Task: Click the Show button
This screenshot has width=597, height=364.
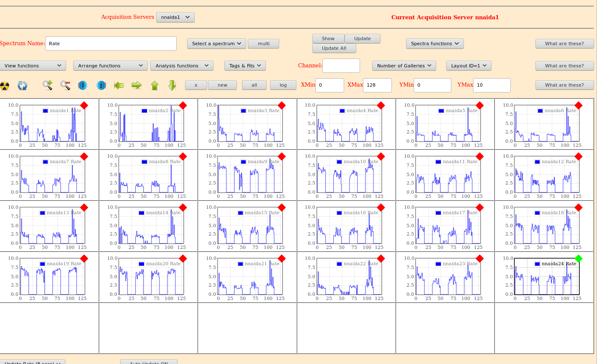Action: click(328, 38)
